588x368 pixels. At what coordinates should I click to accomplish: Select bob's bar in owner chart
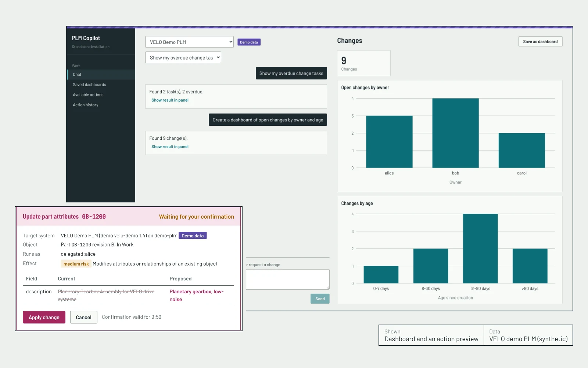tap(455, 133)
